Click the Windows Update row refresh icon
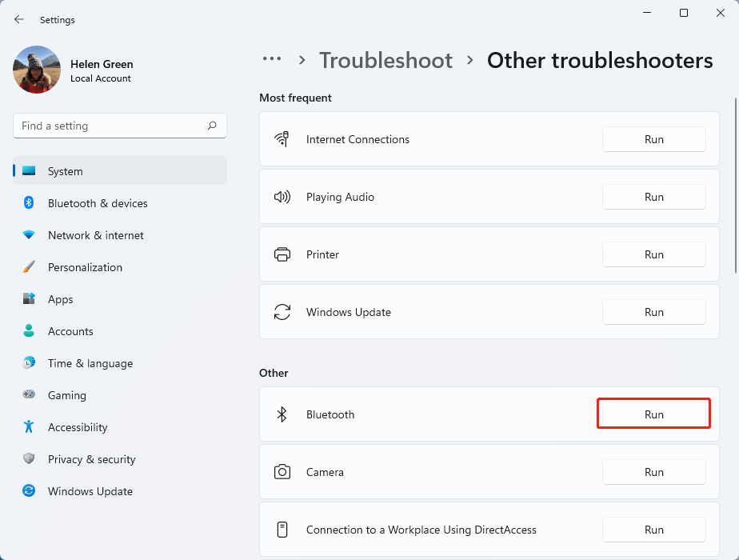The width and height of the screenshot is (739, 560). [282, 312]
